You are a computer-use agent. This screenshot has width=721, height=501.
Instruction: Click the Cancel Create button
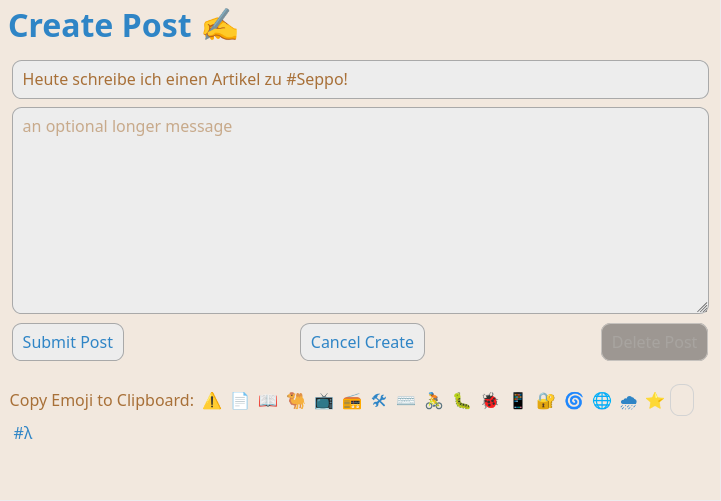click(362, 342)
